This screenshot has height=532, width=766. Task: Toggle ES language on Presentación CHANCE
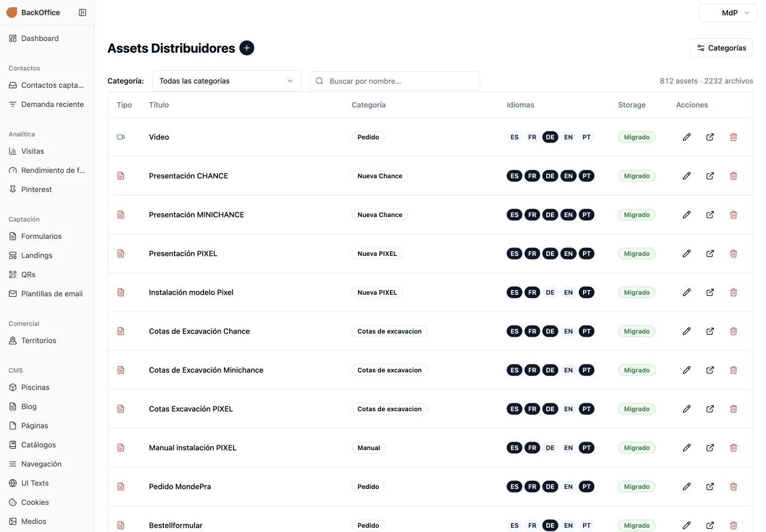(514, 176)
